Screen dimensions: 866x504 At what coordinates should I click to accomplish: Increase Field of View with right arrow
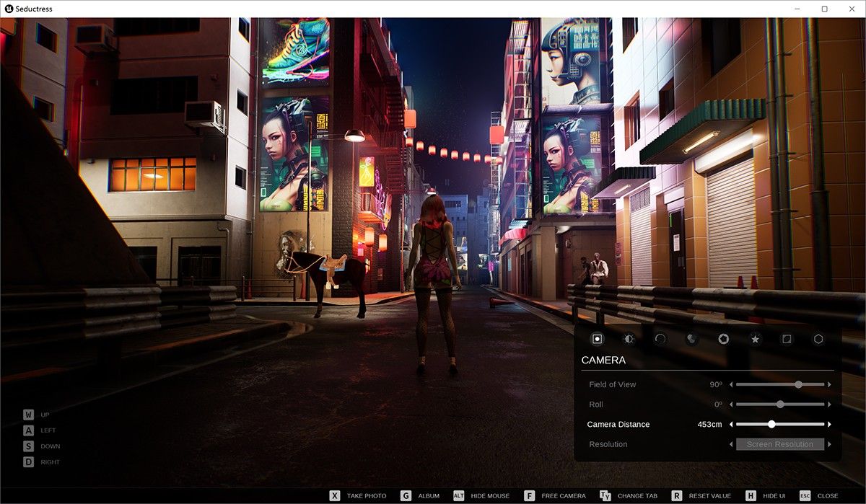click(829, 385)
